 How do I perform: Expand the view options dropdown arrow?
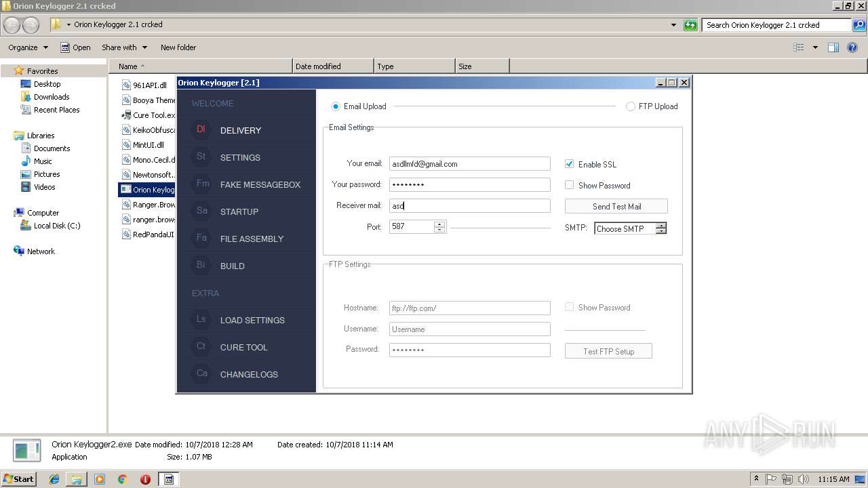[815, 47]
